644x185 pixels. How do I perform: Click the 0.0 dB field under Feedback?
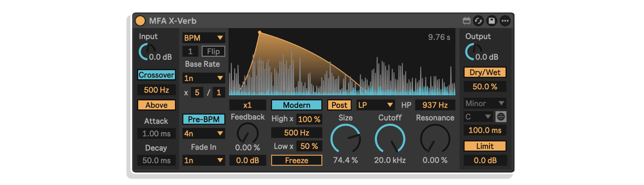pyautogui.click(x=248, y=160)
